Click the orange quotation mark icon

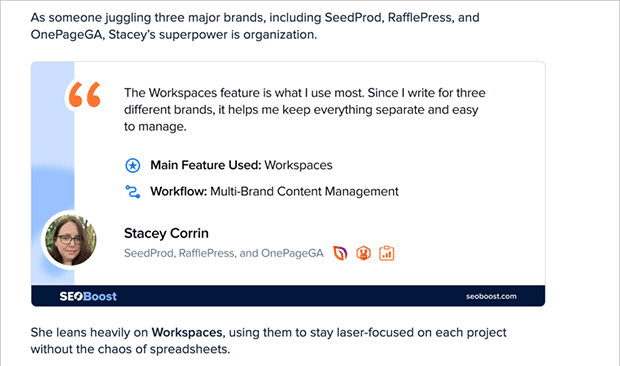[84, 95]
